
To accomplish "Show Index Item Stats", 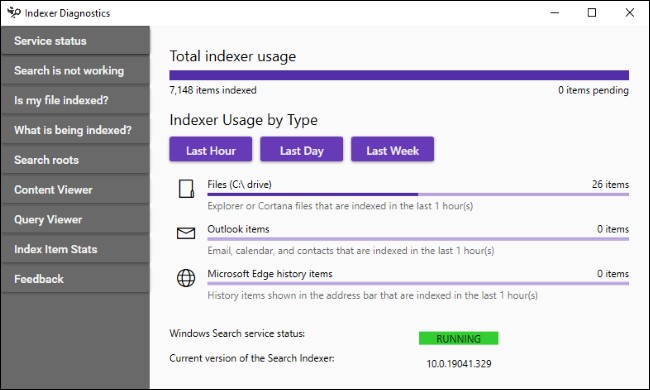I will (x=75, y=250).
